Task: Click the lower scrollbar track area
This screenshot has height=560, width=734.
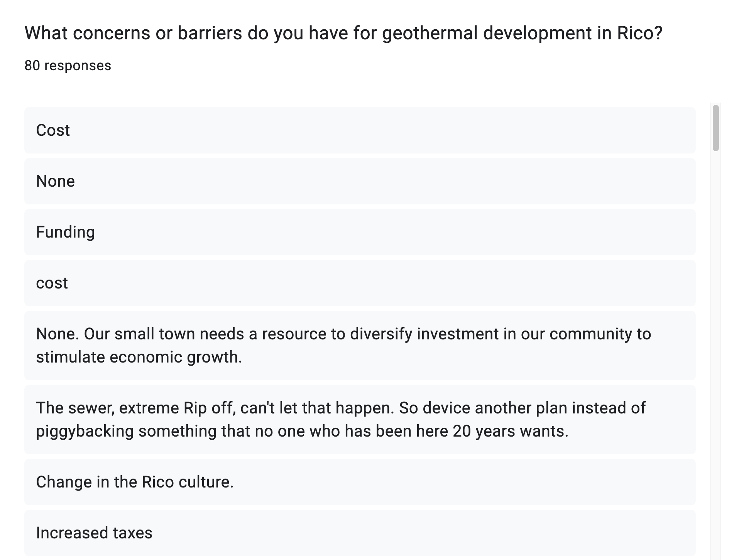Action: tap(716, 355)
